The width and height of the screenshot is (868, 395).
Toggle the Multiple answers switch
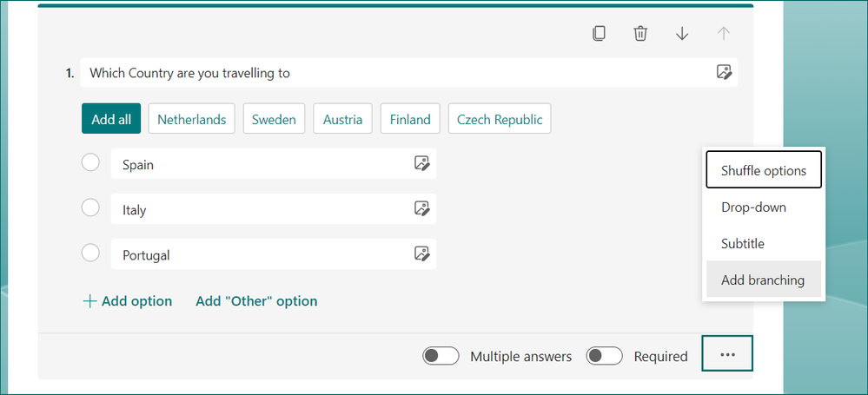[x=441, y=356]
